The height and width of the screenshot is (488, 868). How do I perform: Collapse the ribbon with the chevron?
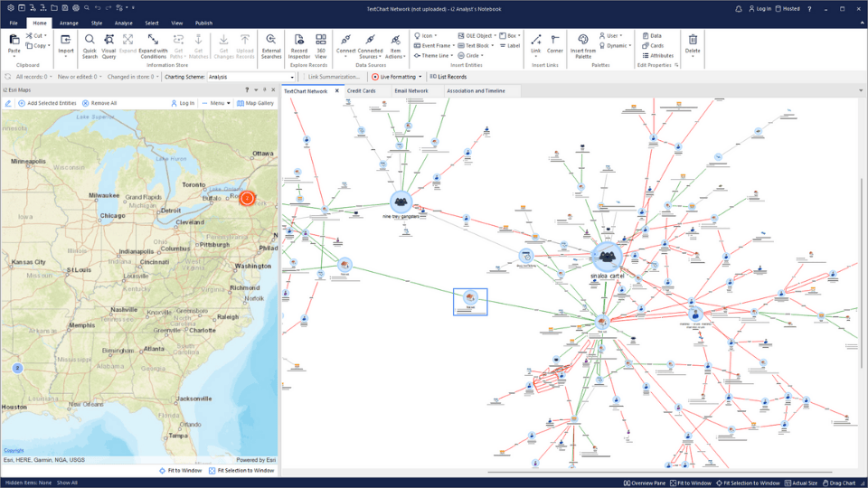(x=862, y=23)
